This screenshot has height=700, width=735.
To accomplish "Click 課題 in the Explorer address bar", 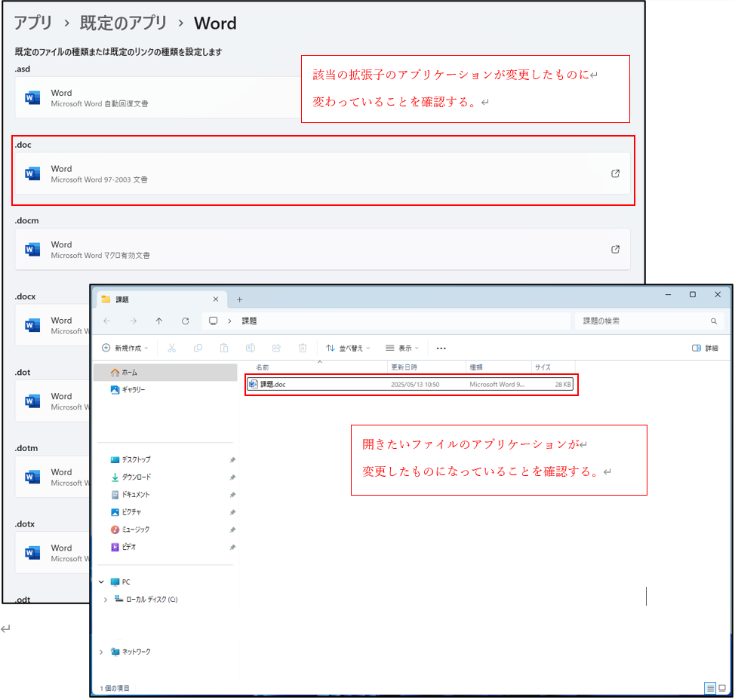I will click(249, 321).
